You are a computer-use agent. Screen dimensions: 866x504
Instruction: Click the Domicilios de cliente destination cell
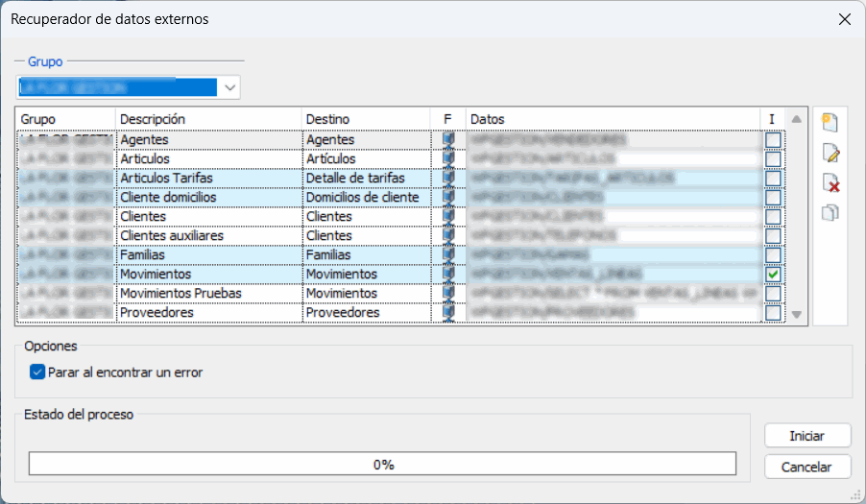point(367,197)
